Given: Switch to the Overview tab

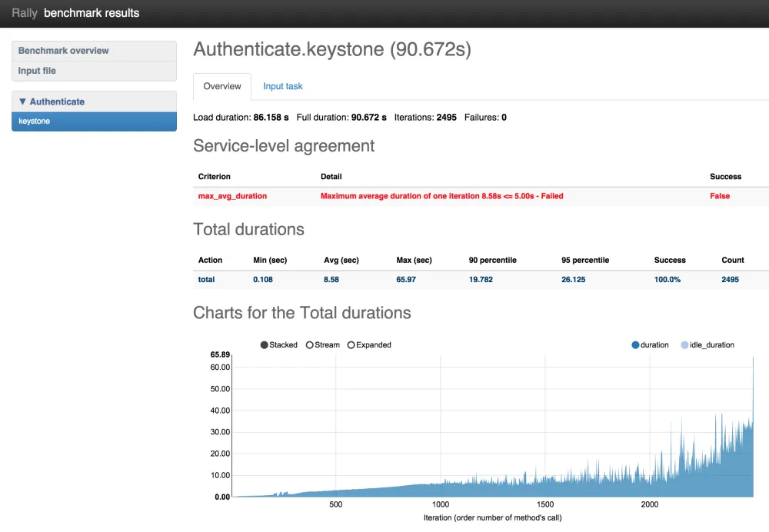Looking at the screenshot, I should (x=222, y=87).
